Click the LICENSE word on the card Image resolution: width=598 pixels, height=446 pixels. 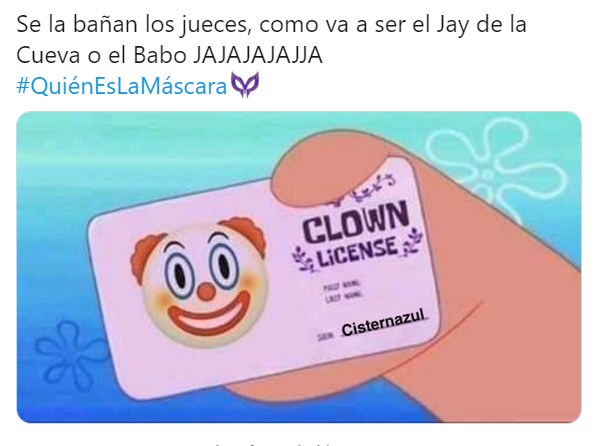pyautogui.click(x=357, y=252)
